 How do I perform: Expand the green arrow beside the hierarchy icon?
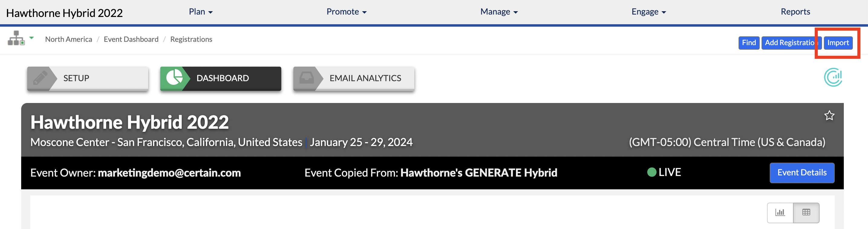pos(32,38)
